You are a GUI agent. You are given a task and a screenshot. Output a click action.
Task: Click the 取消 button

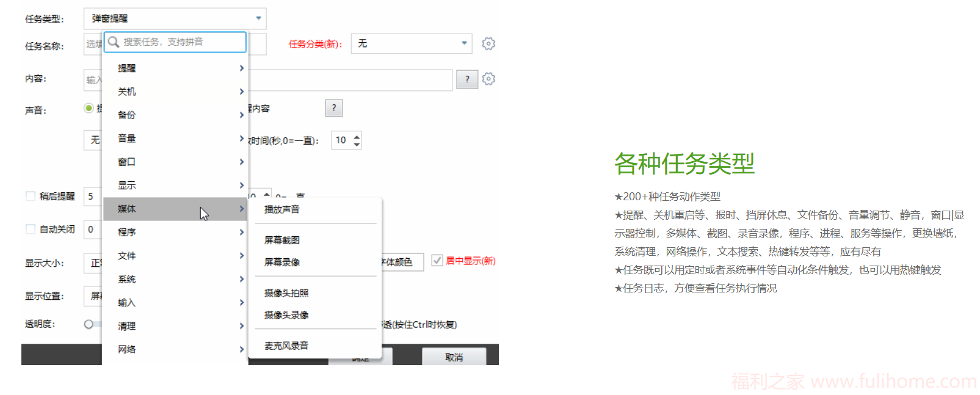pyautogui.click(x=454, y=357)
